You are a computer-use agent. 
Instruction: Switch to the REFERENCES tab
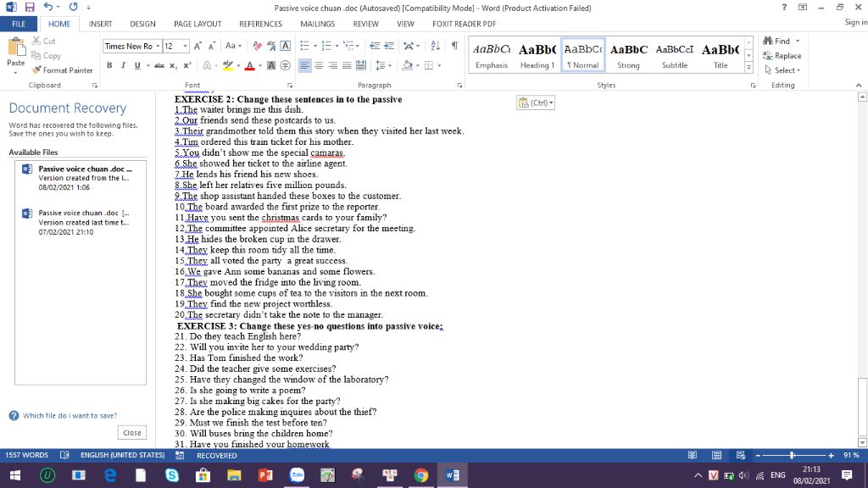[261, 24]
